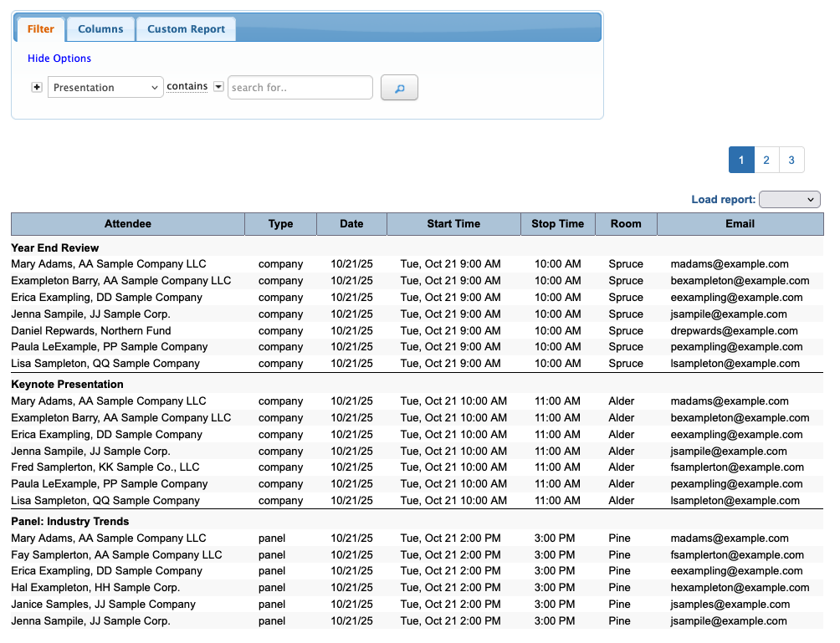Click the Hide Options link
840x643 pixels.
tap(59, 59)
